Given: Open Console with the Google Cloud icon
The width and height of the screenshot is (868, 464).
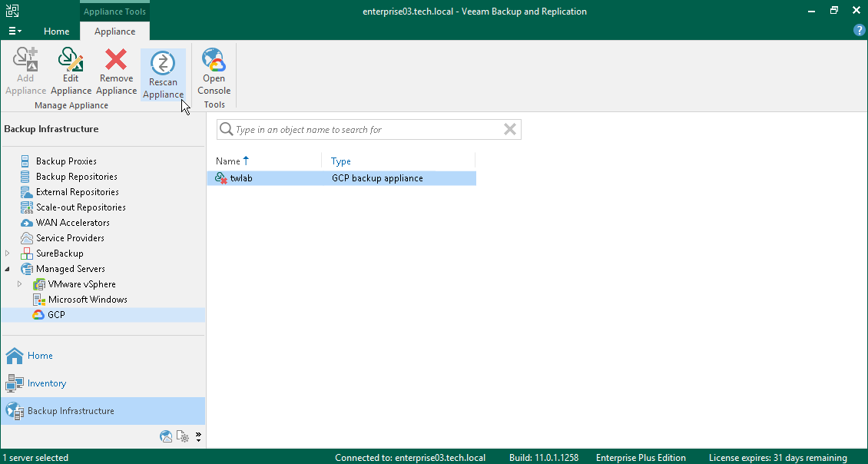Looking at the screenshot, I should [x=214, y=72].
